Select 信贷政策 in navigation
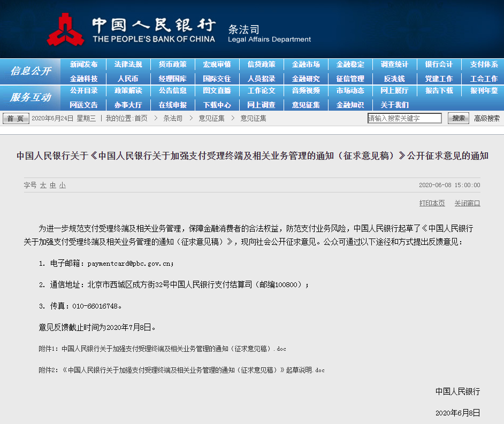Image resolution: width=504 pixels, height=424 pixels. point(261,65)
